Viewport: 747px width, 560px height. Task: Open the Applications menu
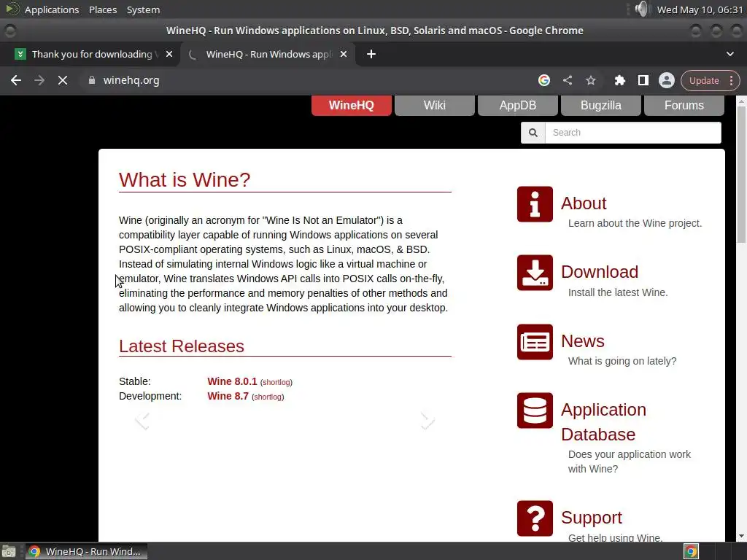(52, 9)
